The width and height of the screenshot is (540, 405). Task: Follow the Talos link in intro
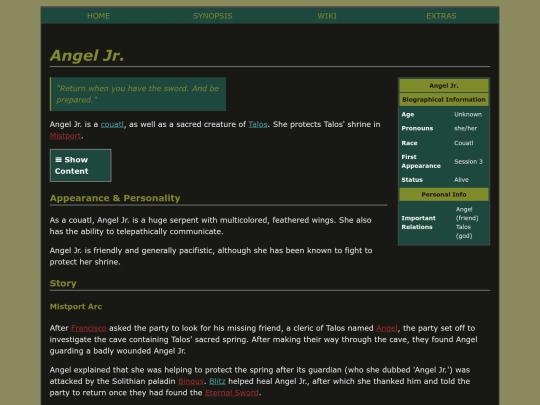pyautogui.click(x=258, y=124)
